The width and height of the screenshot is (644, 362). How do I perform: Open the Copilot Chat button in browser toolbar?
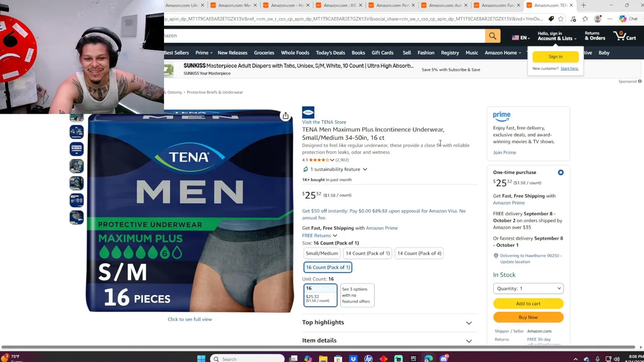[628, 19]
